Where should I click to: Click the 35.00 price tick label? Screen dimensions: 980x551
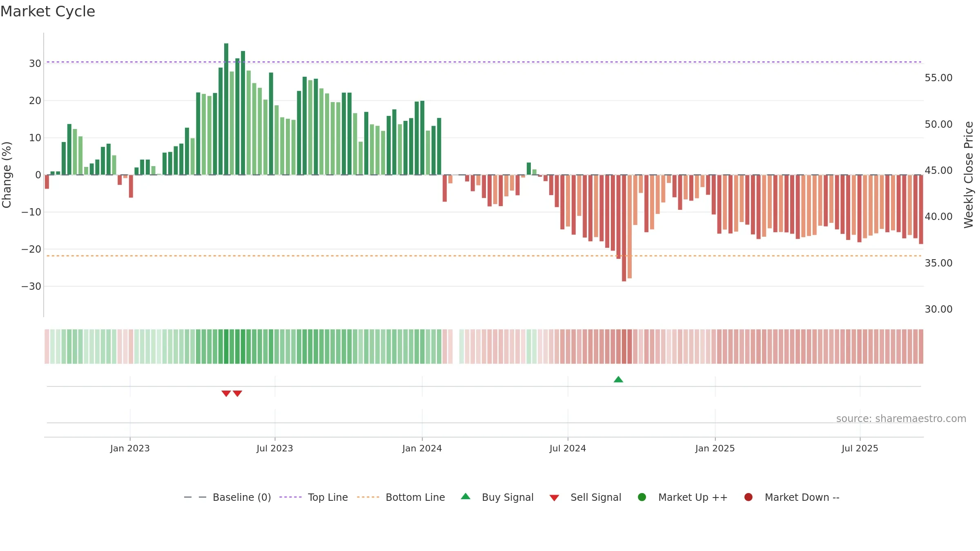(x=938, y=263)
